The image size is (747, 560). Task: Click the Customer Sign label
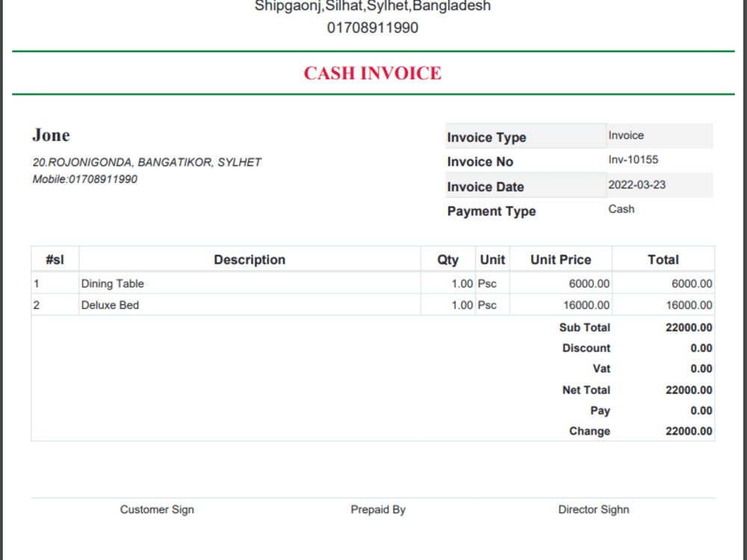[x=157, y=509]
